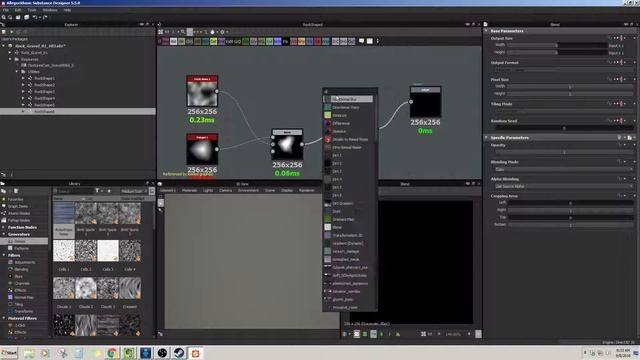Collapse the Specific Parameters section
Image resolution: width=640 pixels, height=360 pixels.
[486, 138]
